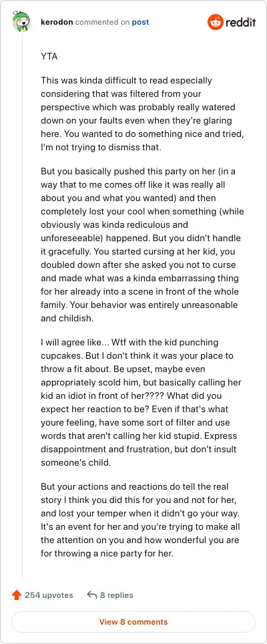Click the "254 upvotes" count label
Viewport: 267px width, 644px height.
point(49,595)
